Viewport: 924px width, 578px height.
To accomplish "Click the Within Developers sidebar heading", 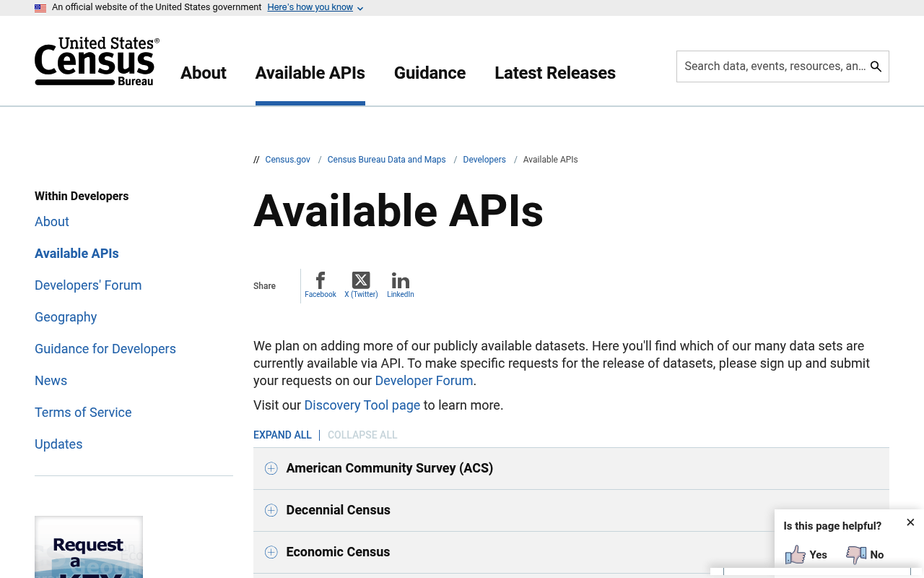I will pos(82,197).
